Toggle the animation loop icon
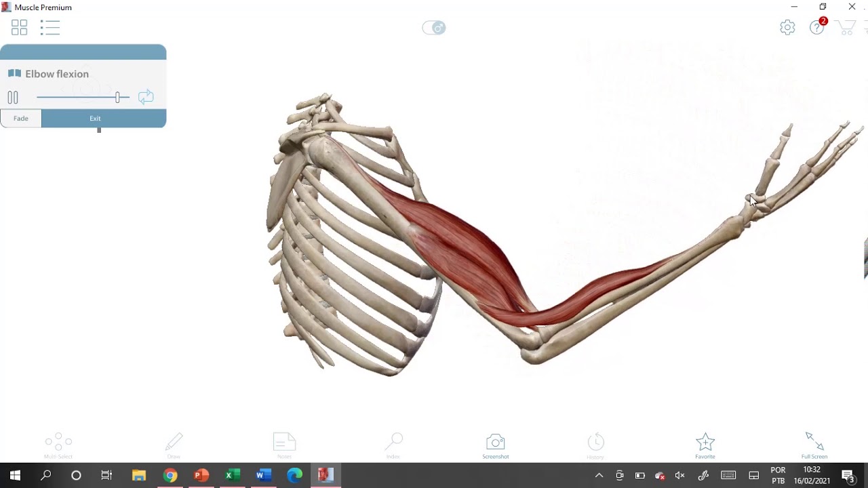Image resolution: width=868 pixels, height=488 pixels. click(146, 97)
